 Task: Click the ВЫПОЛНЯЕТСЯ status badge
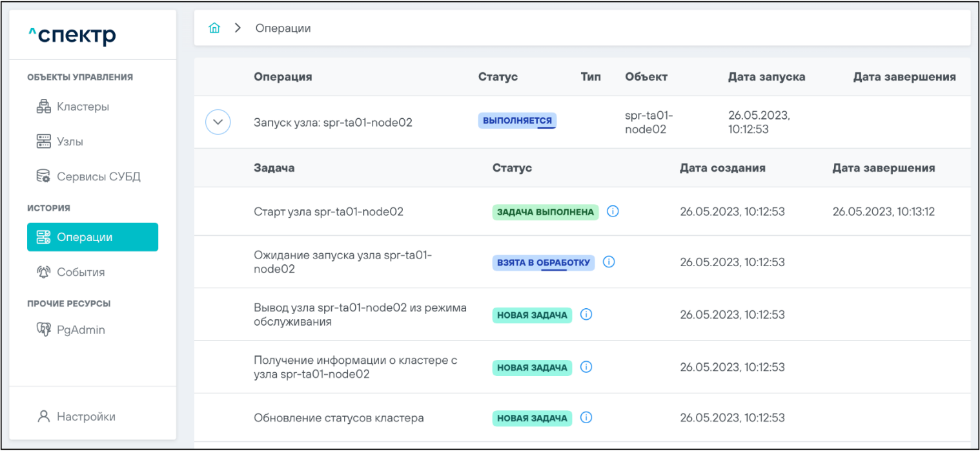tap(517, 121)
